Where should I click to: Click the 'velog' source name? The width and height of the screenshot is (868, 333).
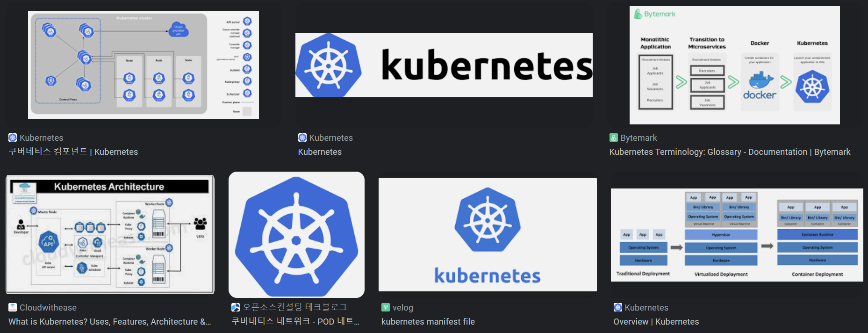pyautogui.click(x=403, y=308)
